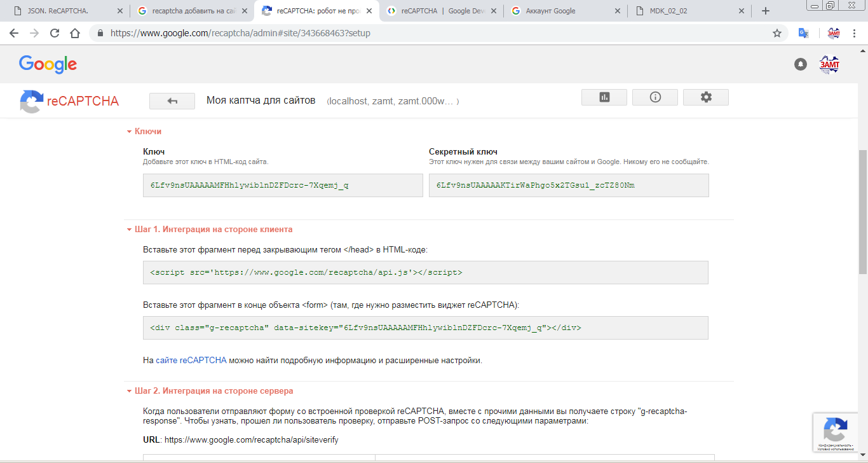Click the ЗАМТ profile icon in the browser toolbar
Viewport: 868px width, 463px height.
pos(833,33)
